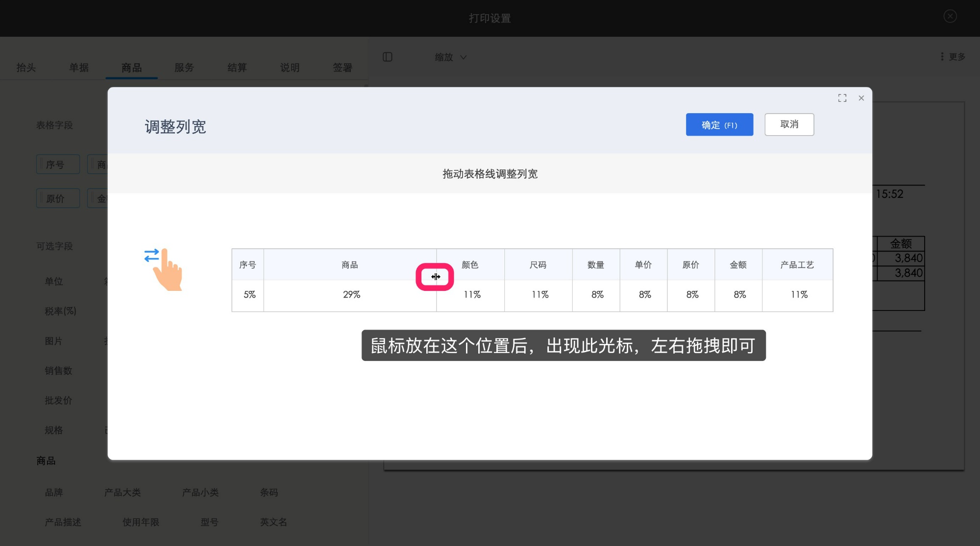Click the 序号 column header

pyautogui.click(x=248, y=265)
